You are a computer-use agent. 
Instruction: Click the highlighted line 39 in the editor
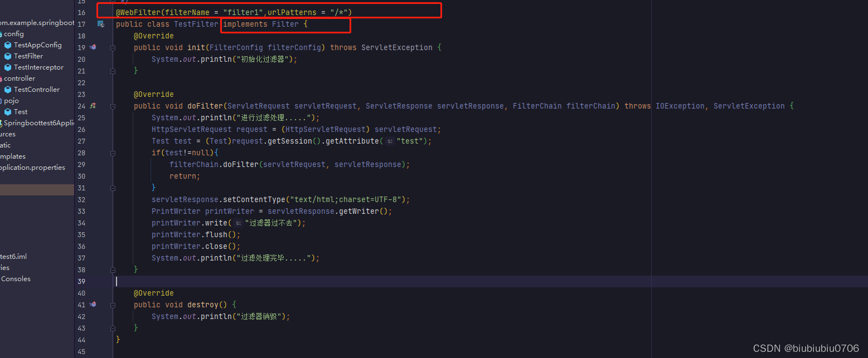(279, 281)
